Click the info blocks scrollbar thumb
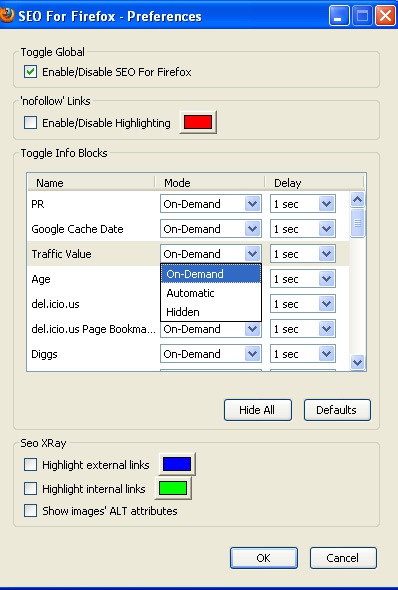The image size is (398, 590). click(x=357, y=223)
